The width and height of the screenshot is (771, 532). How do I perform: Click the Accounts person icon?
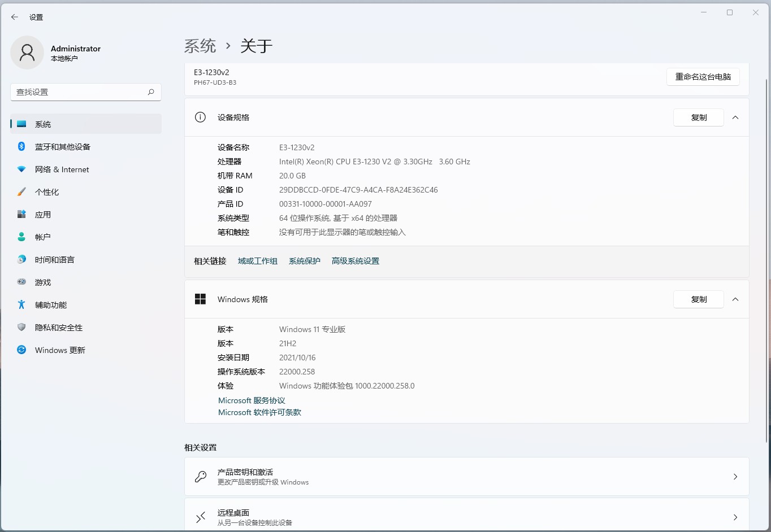[x=21, y=237]
